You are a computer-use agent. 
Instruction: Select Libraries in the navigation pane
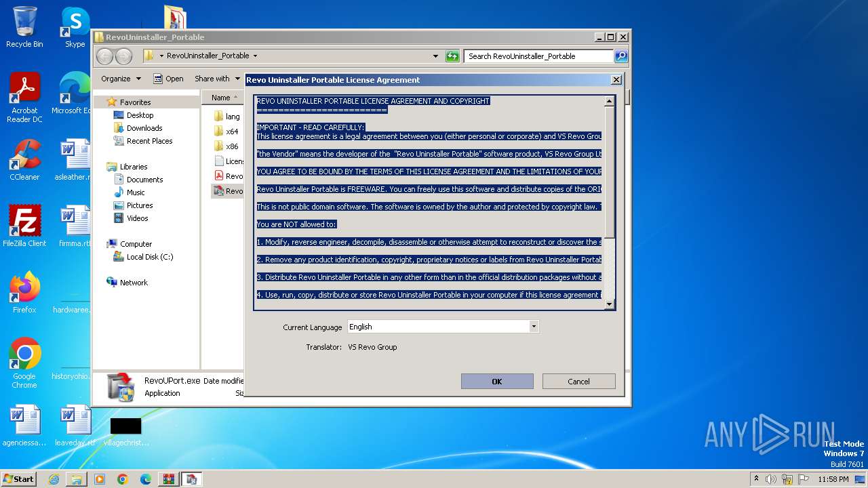pos(133,167)
